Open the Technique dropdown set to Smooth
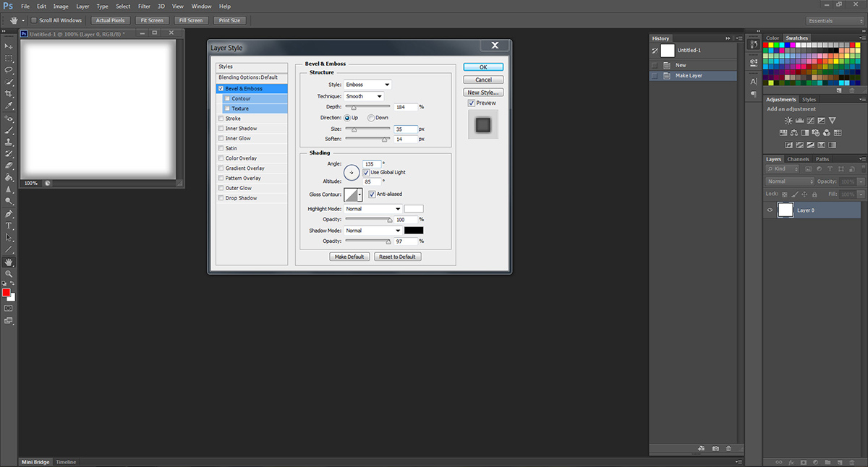This screenshot has width=868, height=467. 364,96
